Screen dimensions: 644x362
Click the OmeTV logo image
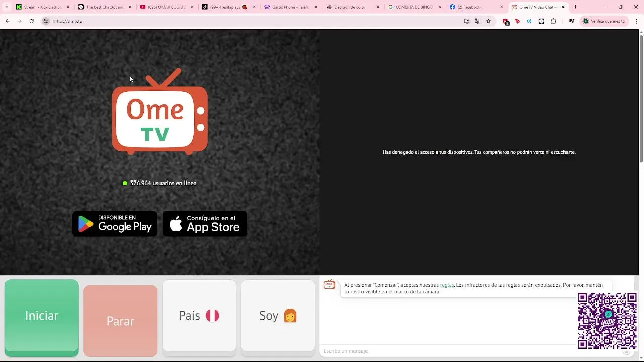[160, 111]
